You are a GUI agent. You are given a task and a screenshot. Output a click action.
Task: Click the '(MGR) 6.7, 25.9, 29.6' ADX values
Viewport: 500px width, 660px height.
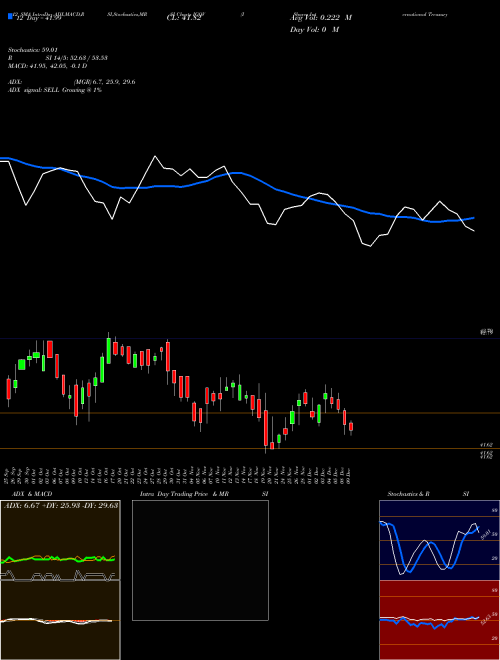104,82
